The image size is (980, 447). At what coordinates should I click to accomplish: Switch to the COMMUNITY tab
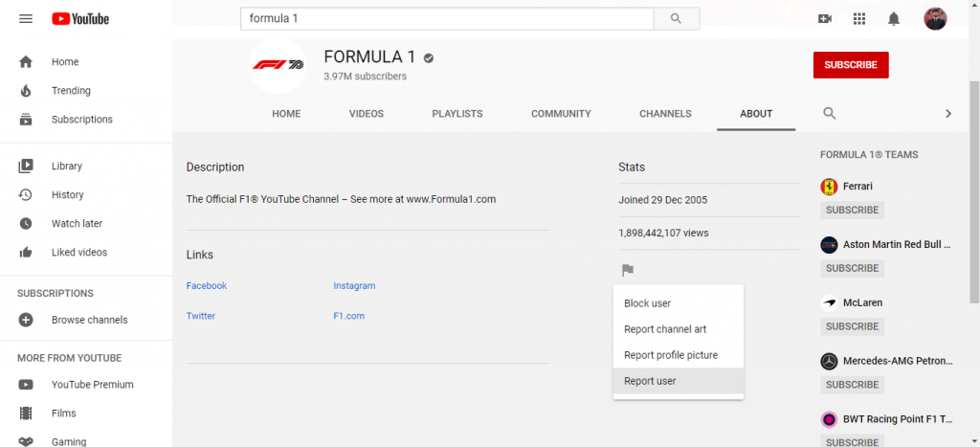(x=561, y=114)
